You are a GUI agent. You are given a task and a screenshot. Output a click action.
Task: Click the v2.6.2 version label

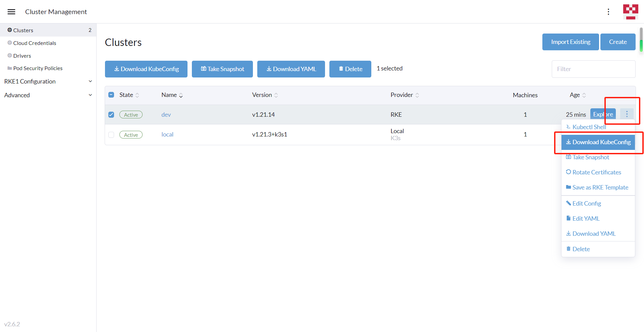click(x=12, y=324)
